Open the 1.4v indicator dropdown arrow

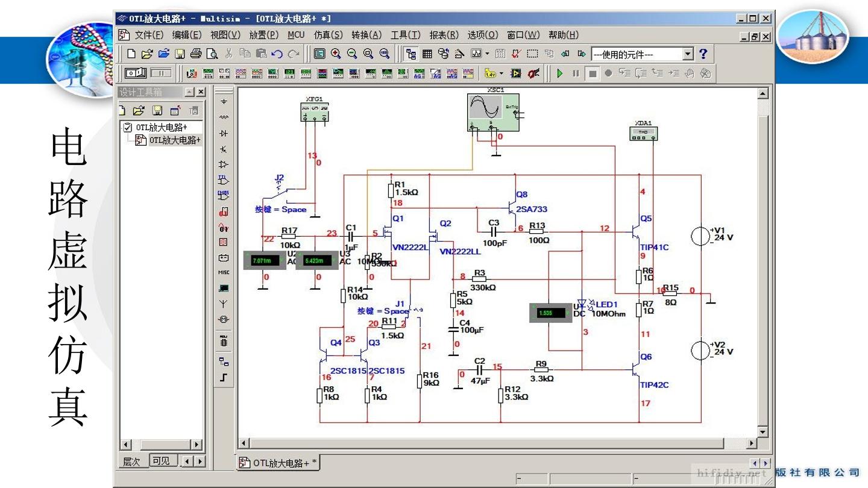coord(501,74)
